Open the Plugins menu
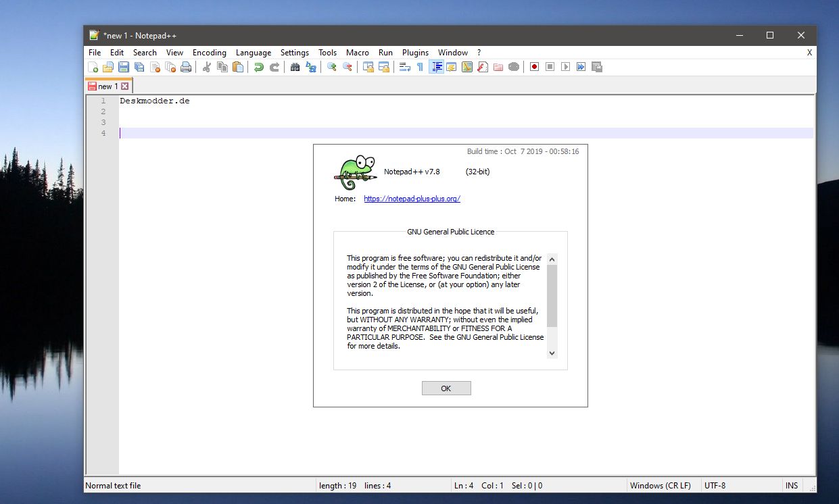The image size is (839, 504). click(415, 52)
